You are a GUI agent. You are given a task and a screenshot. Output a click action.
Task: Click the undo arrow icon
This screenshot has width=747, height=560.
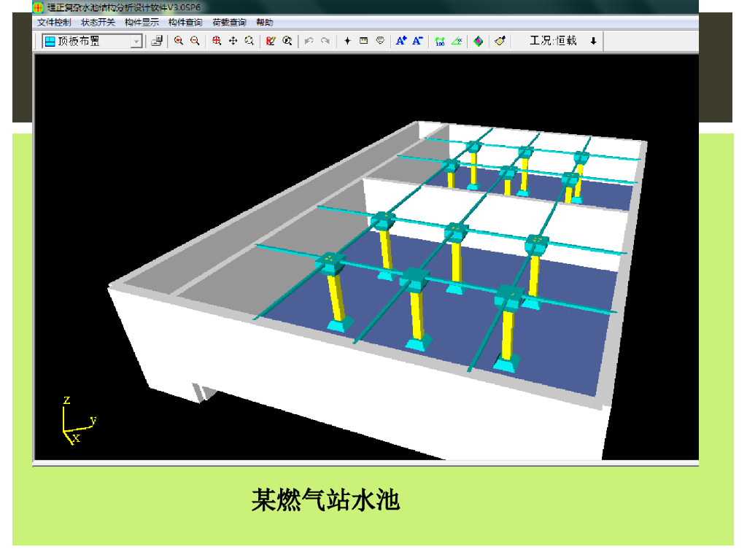309,41
